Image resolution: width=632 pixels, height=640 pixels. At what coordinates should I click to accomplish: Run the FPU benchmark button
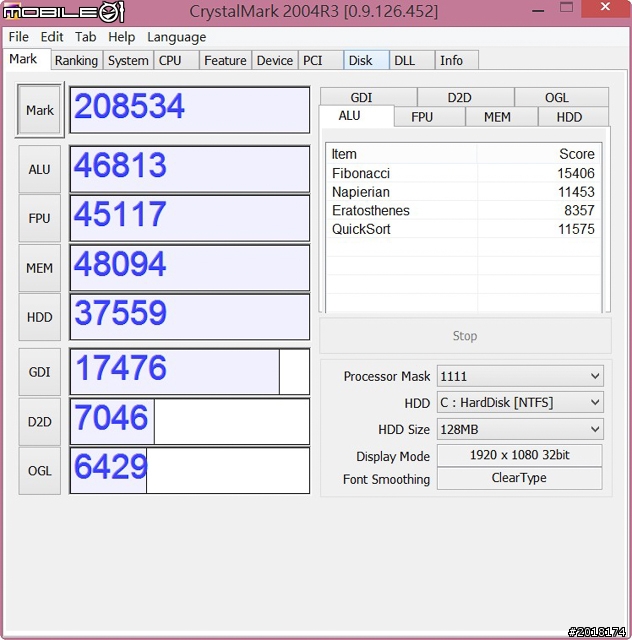tap(40, 218)
